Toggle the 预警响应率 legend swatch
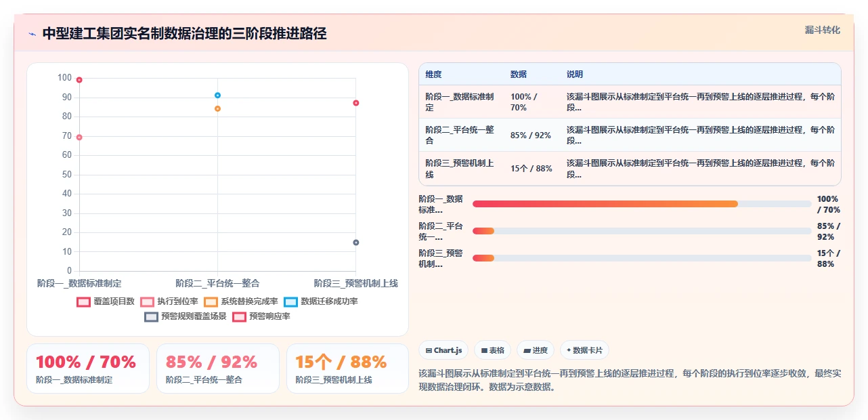 coord(240,316)
